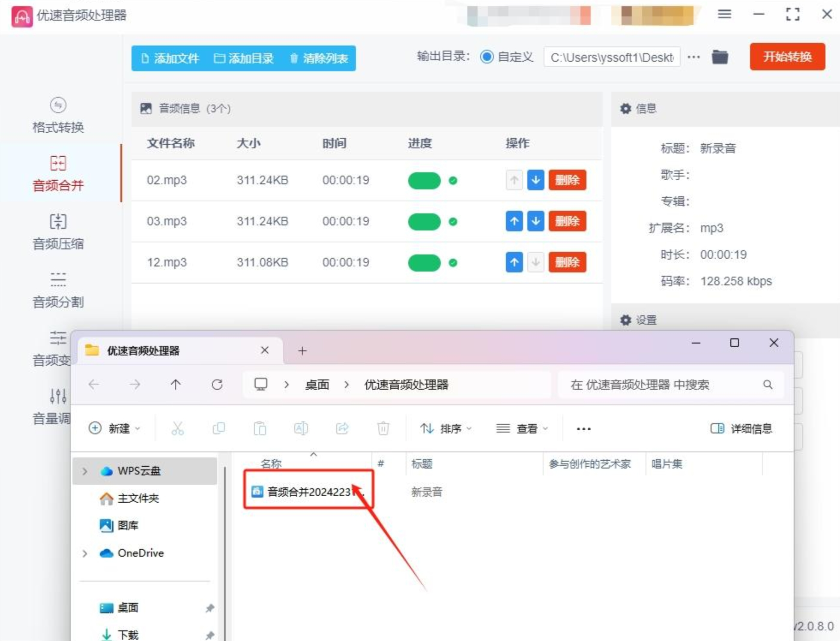Open the 新建 dropdown in Explorer
The height and width of the screenshot is (641, 840).
[114, 428]
